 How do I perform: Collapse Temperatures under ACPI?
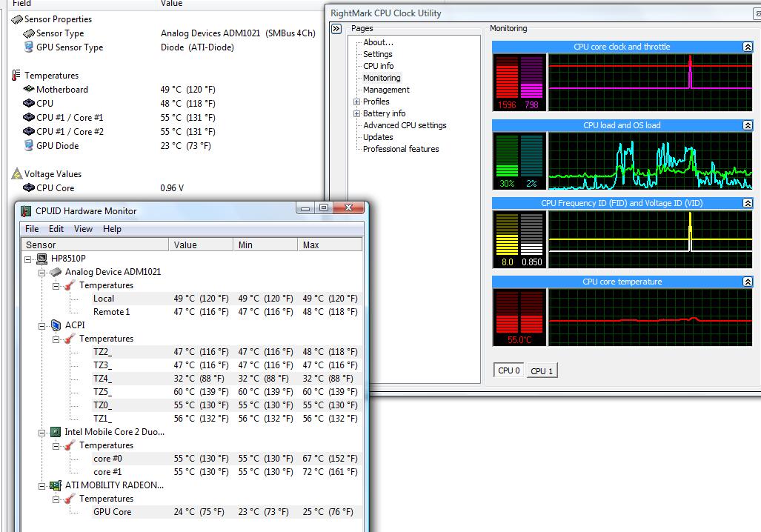[x=56, y=339]
